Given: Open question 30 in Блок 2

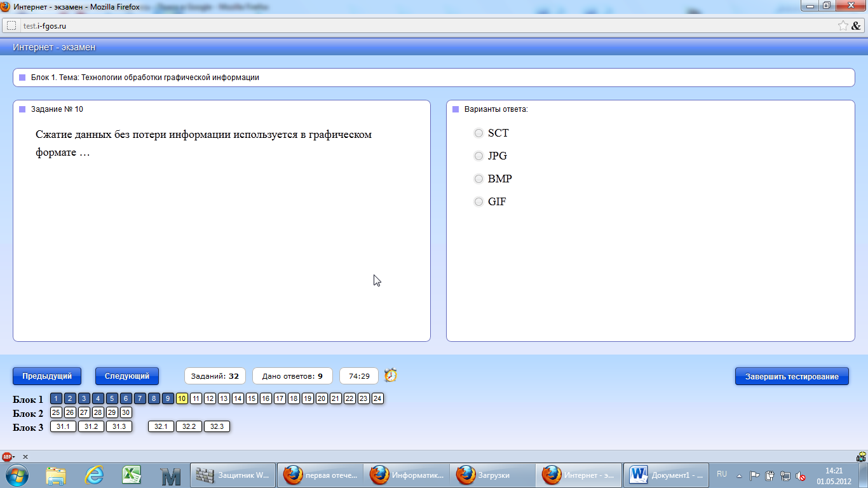Looking at the screenshot, I should 126,413.
